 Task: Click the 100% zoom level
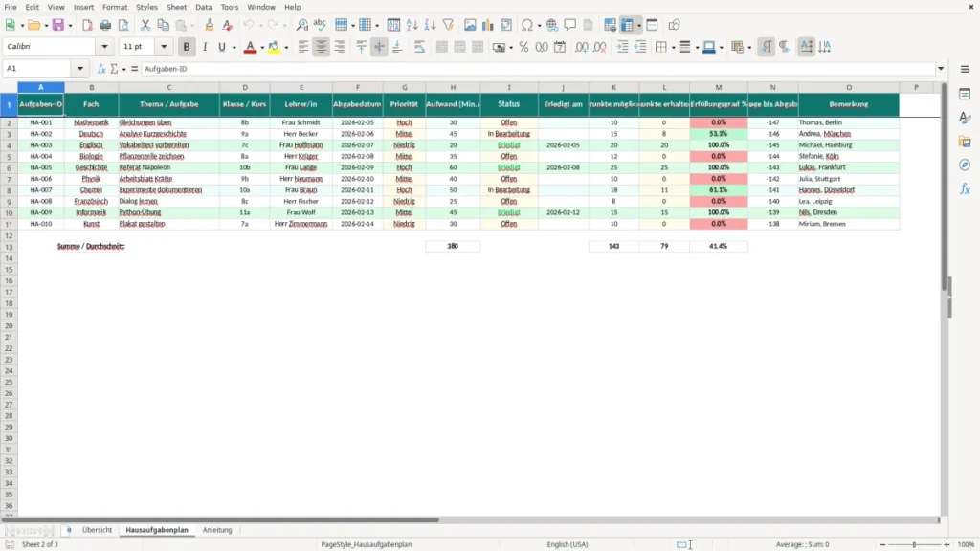967,544
